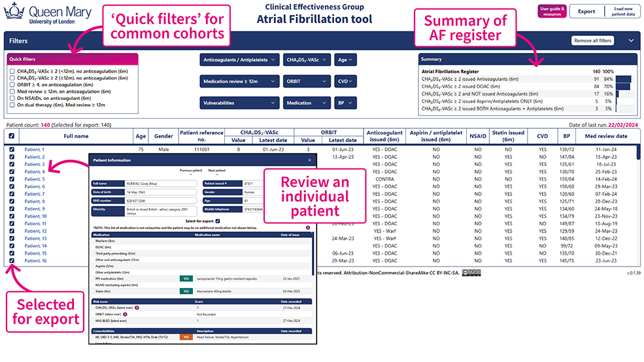Click the orange YES comorbidities badge

(x=186, y=337)
